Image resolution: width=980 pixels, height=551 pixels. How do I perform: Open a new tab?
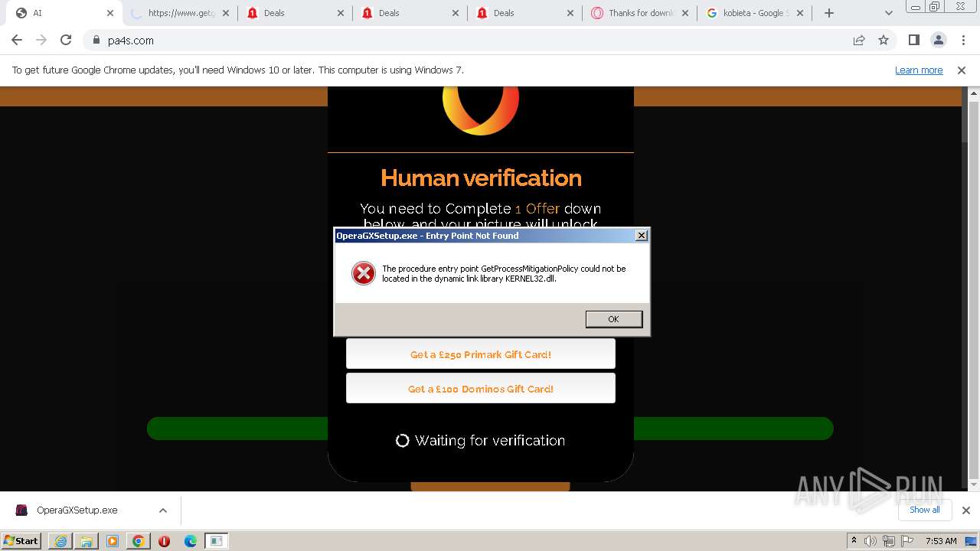(828, 13)
